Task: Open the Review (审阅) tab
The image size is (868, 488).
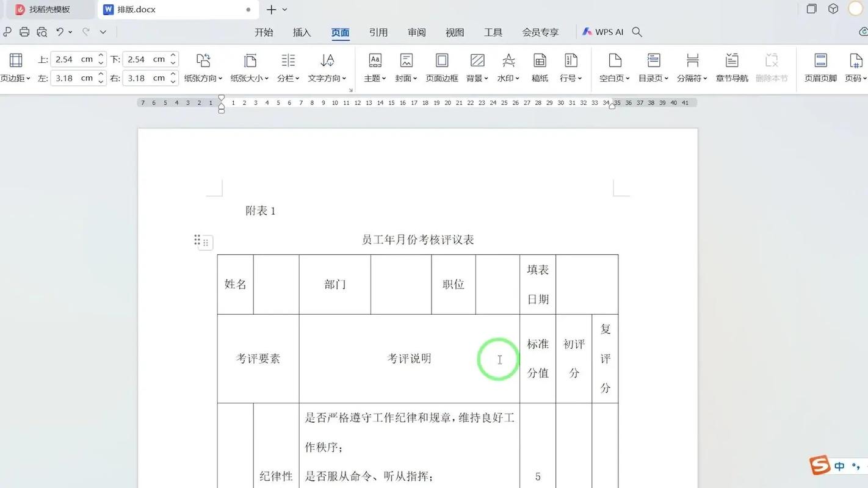Action: click(x=417, y=32)
